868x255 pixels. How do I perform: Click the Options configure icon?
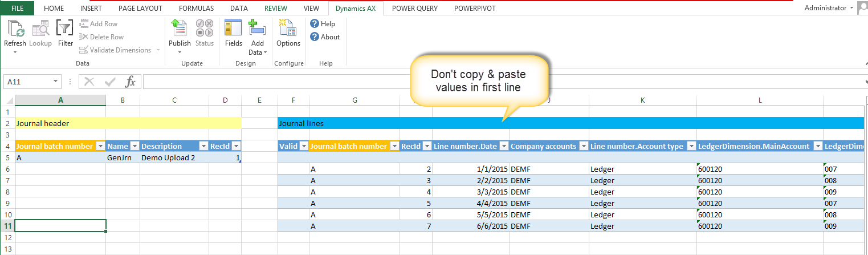coord(288,29)
